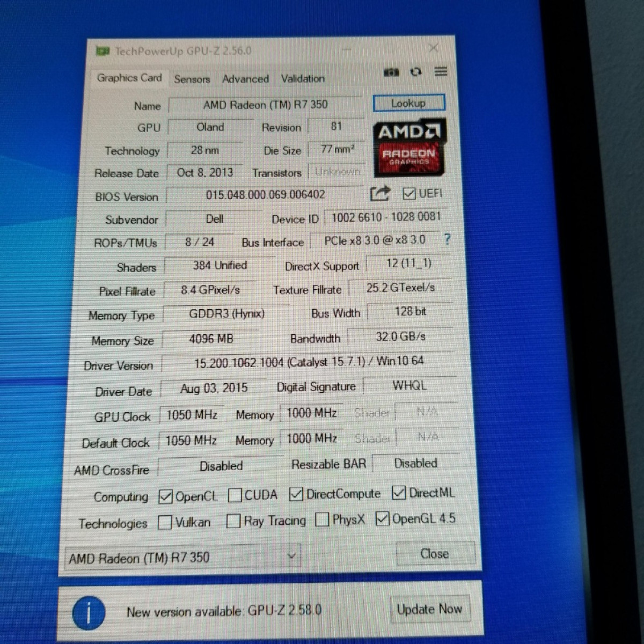Click the Bus Interface question mark

(448, 239)
